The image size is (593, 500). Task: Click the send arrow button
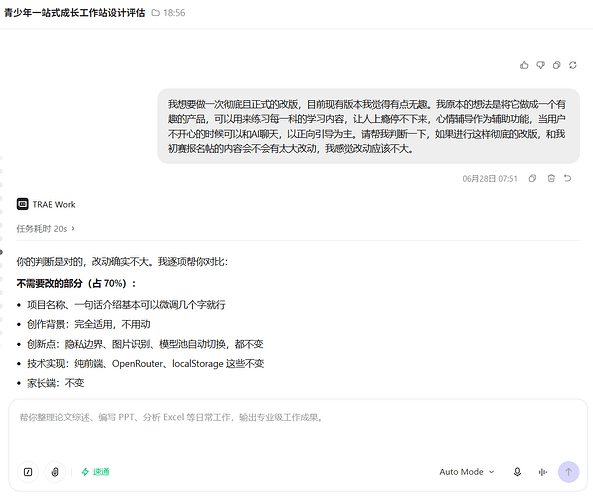[568, 472]
